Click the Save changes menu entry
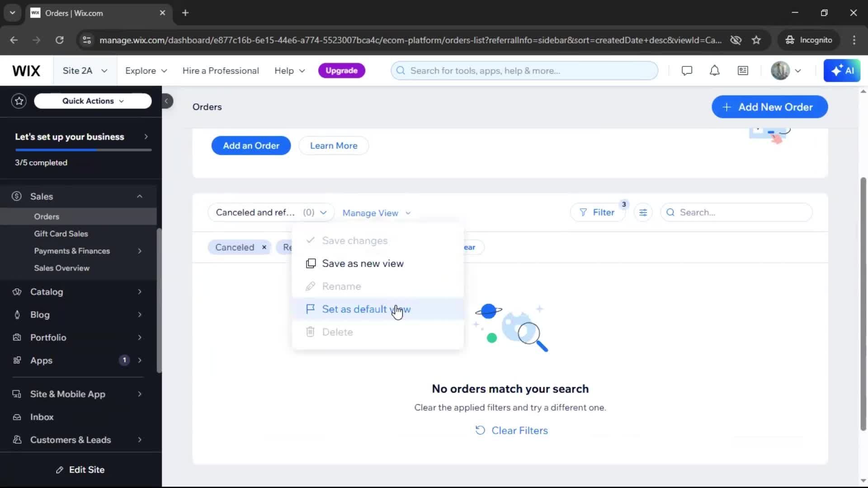Viewport: 868px width, 488px height. coord(378,241)
